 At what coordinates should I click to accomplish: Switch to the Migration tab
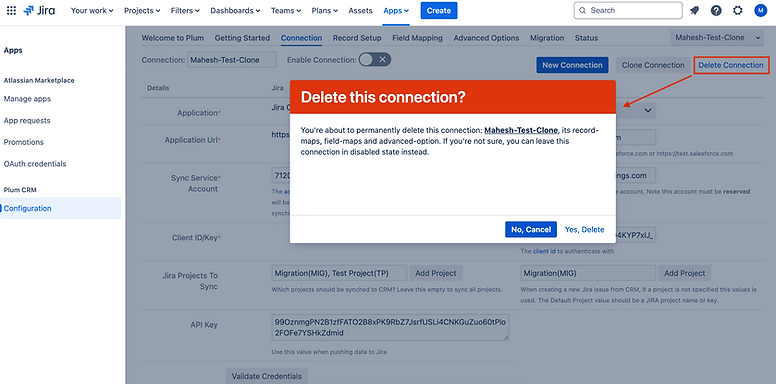coord(547,38)
